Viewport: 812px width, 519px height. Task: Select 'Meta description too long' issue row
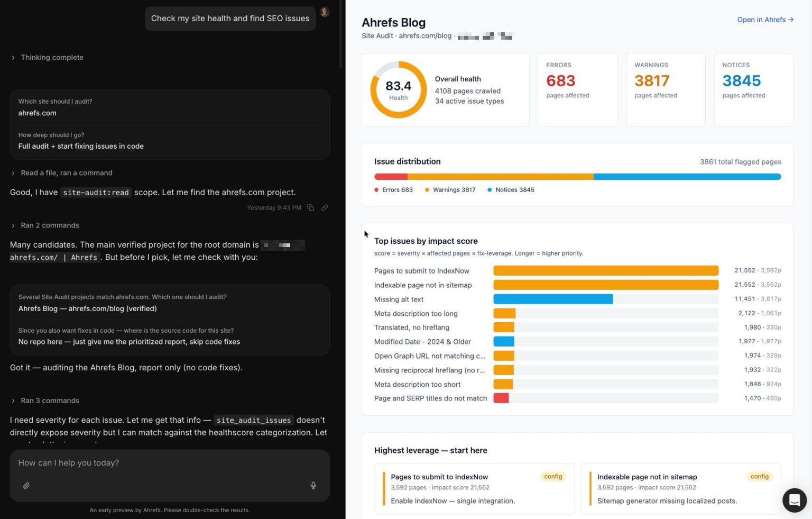[577, 314]
